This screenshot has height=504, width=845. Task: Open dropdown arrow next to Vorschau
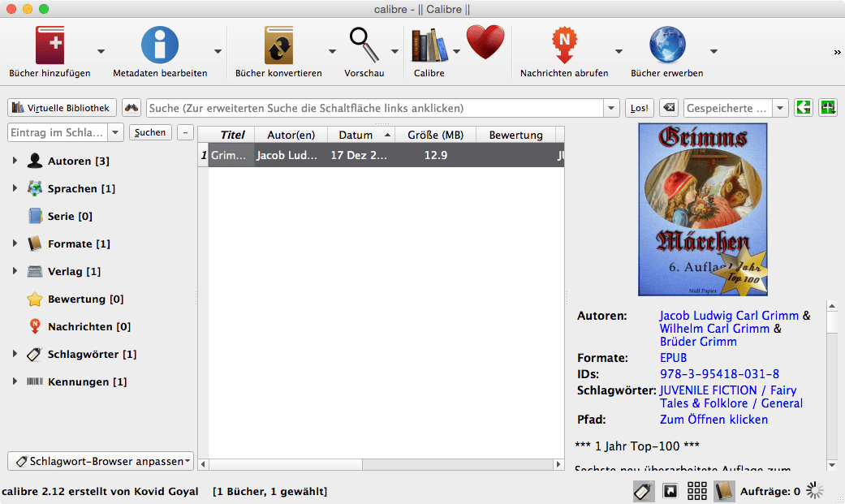(394, 52)
